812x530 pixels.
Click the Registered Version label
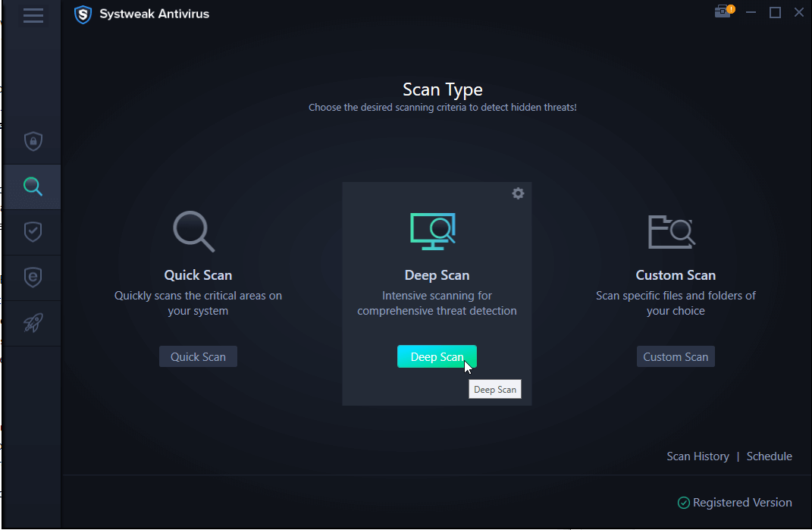pyautogui.click(x=742, y=502)
